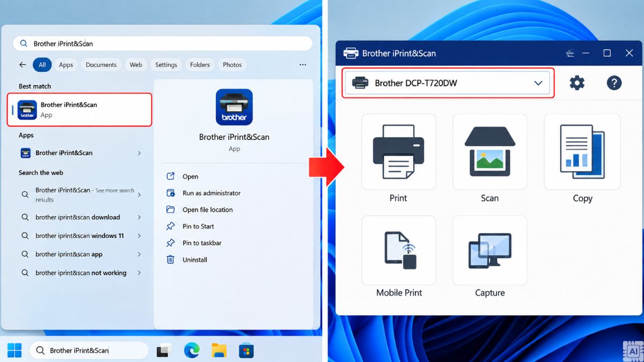Open File Explorer from taskbar
The width and height of the screenshot is (644, 362).
click(219, 351)
